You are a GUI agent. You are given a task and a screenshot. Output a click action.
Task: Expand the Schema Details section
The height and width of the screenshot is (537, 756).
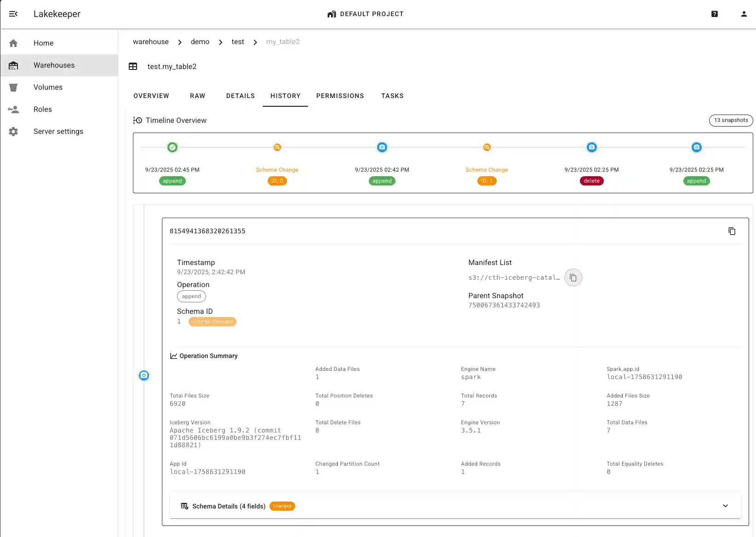(726, 506)
